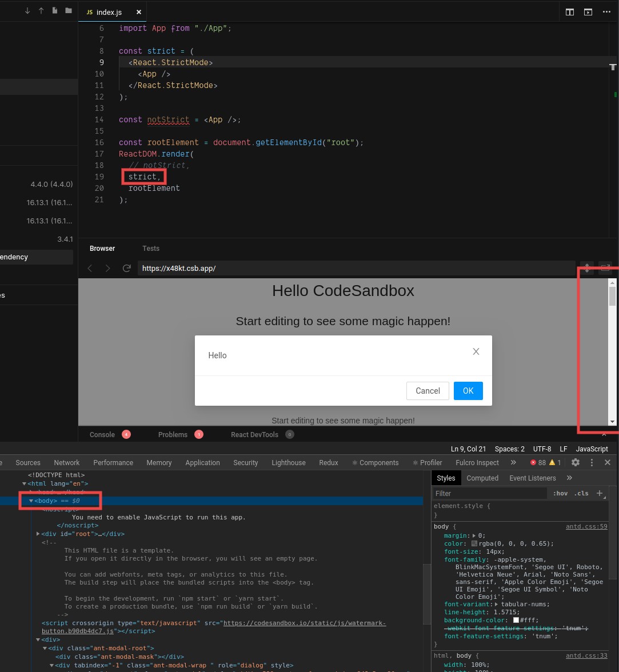This screenshot has width=619, height=672.
Task: Go forward in the preview browser
Action: [107, 269]
